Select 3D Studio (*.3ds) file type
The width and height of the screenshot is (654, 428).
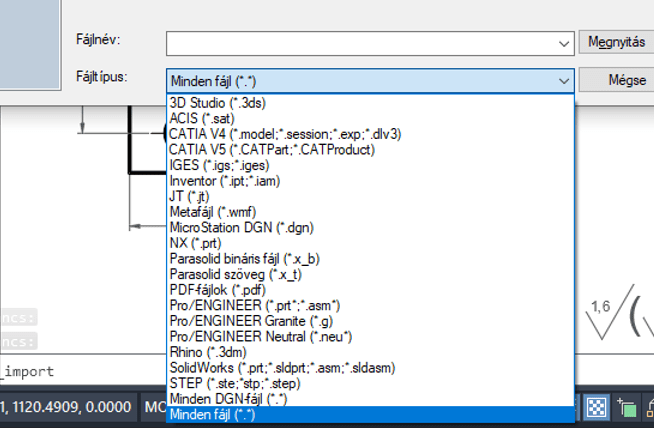point(218,103)
